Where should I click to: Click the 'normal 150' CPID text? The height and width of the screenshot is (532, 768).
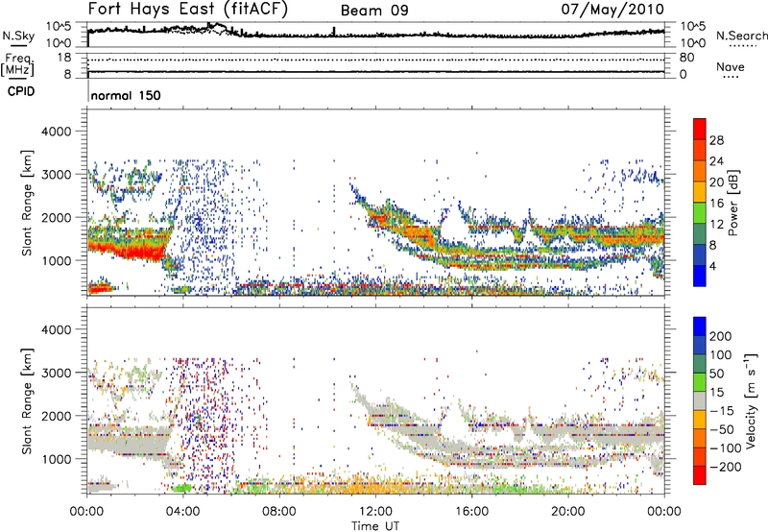coord(126,95)
